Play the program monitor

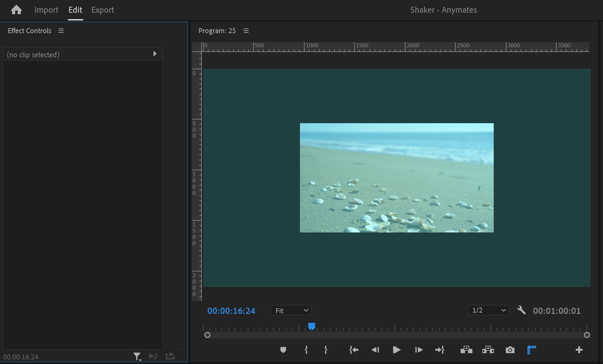click(x=397, y=350)
